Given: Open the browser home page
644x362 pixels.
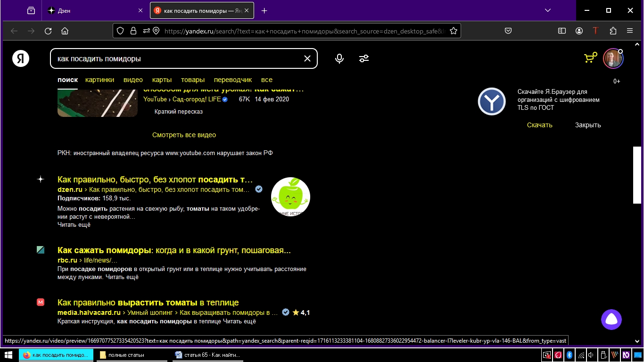Looking at the screenshot, I should (x=65, y=31).
